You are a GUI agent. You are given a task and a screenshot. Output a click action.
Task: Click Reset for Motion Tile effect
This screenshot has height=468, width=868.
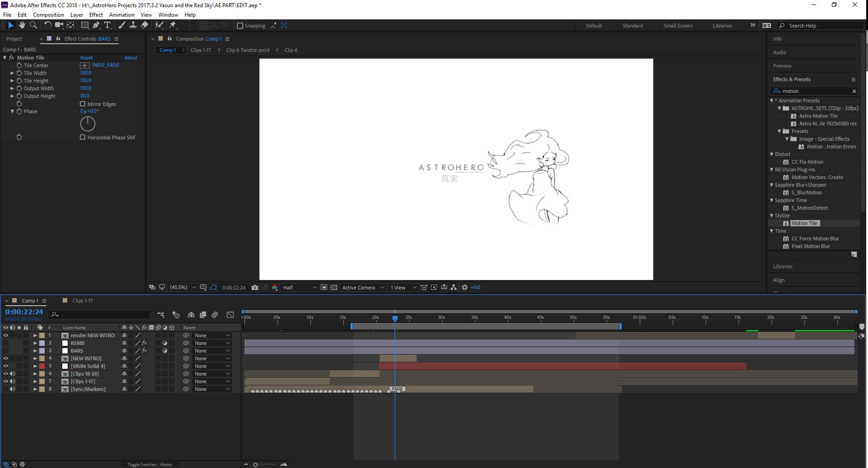coord(86,58)
